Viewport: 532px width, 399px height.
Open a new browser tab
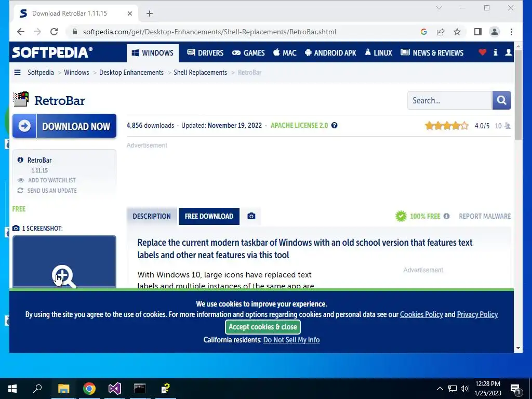click(x=150, y=14)
